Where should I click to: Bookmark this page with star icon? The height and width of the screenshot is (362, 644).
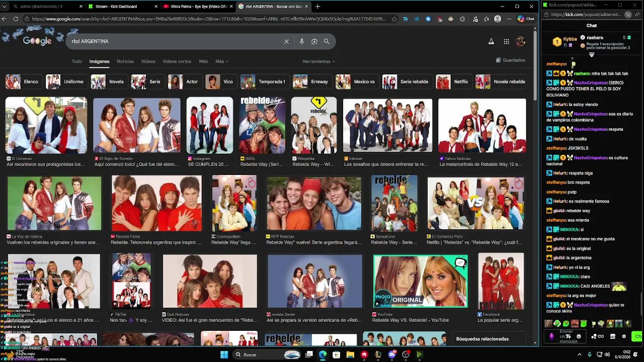394,19
